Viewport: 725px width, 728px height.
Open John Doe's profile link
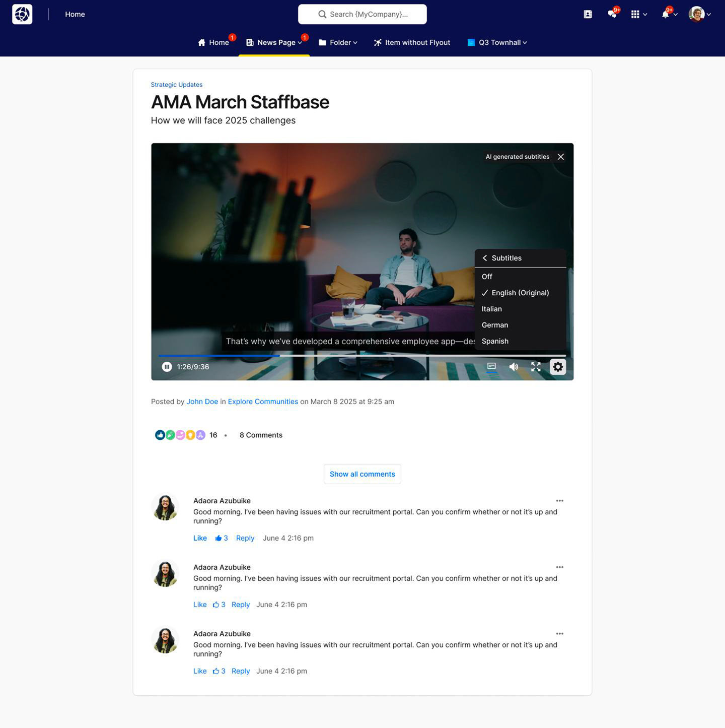point(202,402)
